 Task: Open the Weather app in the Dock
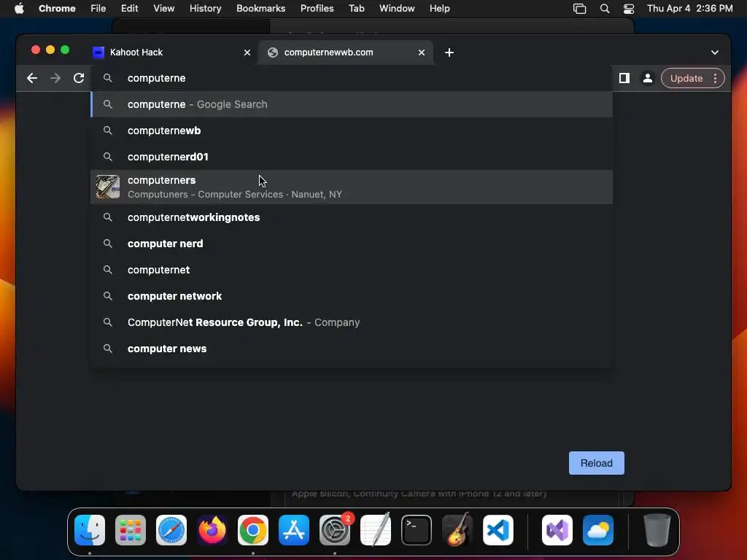598,530
